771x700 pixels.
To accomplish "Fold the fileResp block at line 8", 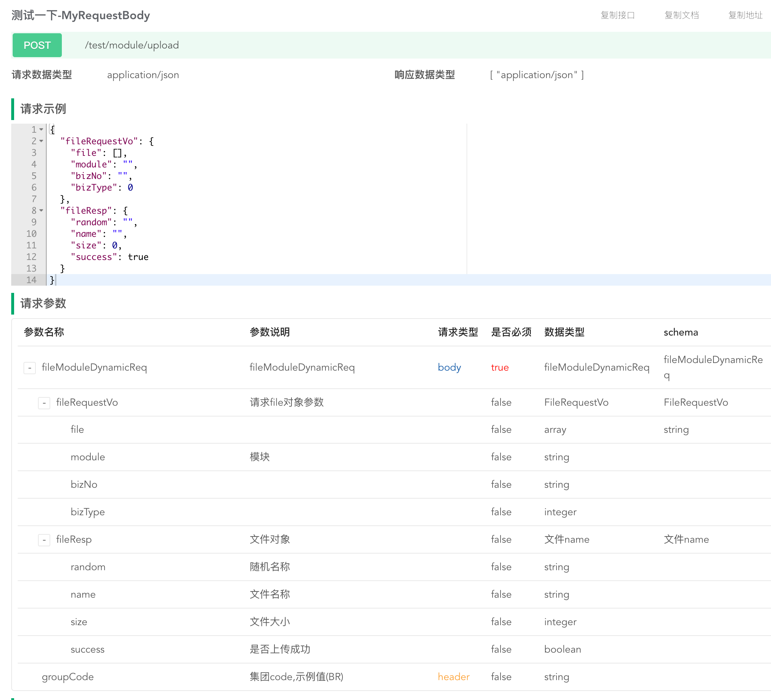I will click(41, 211).
